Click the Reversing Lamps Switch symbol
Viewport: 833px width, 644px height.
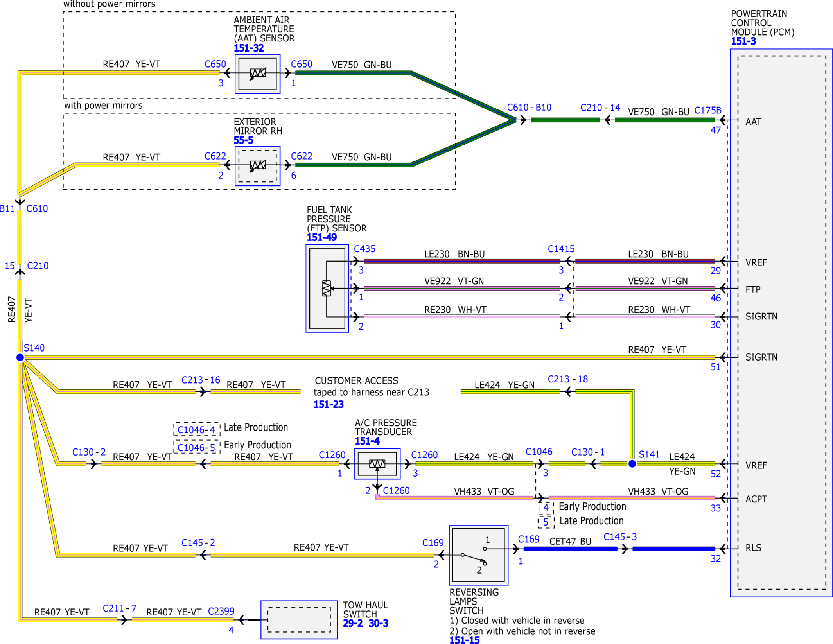coord(479,555)
